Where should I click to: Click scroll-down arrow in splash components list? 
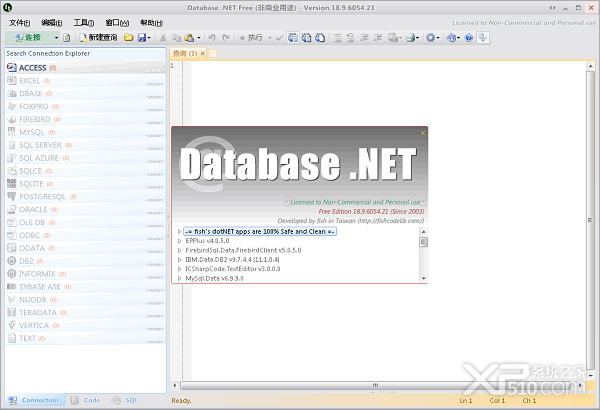tap(424, 278)
